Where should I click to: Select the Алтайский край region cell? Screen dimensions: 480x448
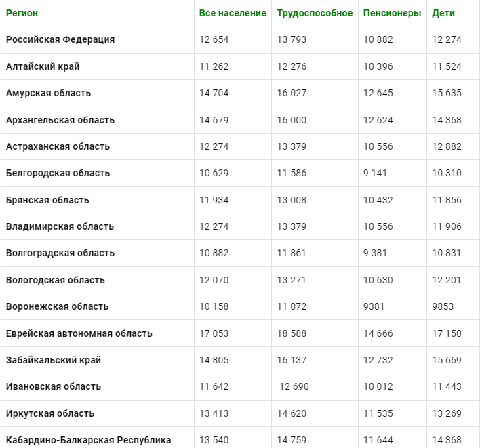coord(43,66)
